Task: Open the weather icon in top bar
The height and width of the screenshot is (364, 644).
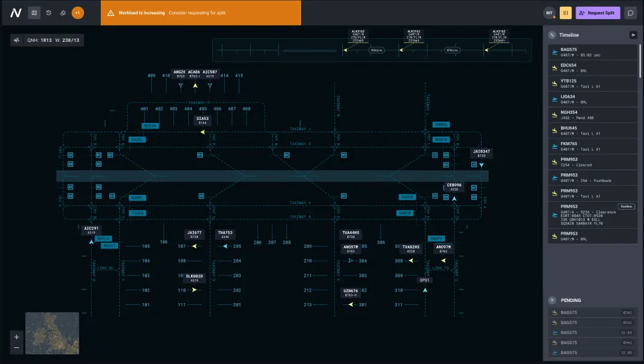Action: (x=63, y=12)
